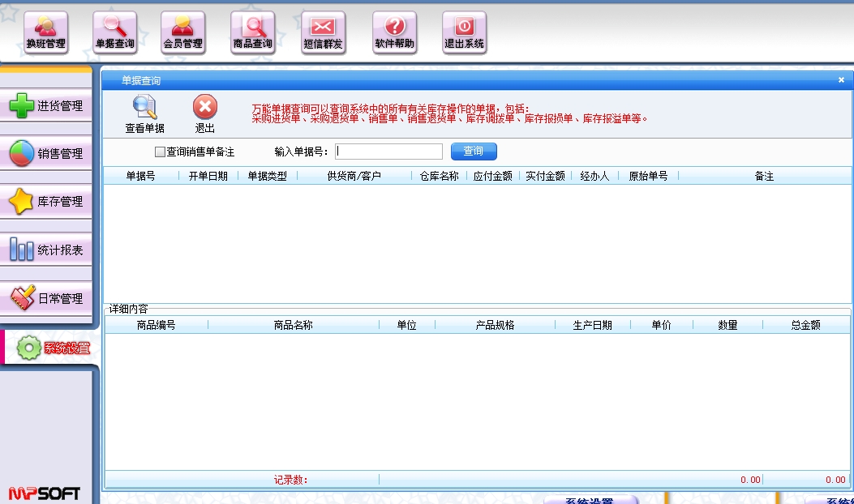Click the red 退出 exit icon
Viewport: 854px width, 504px height.
(x=205, y=114)
